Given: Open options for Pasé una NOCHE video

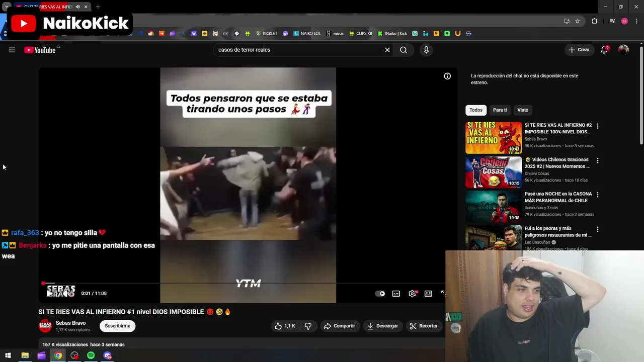Looking at the screenshot, I should (598, 195).
